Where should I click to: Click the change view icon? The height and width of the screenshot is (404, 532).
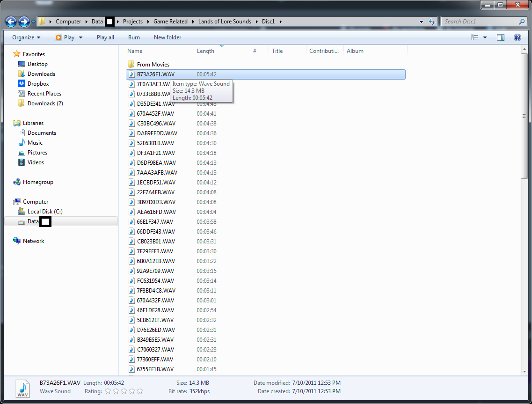point(474,37)
